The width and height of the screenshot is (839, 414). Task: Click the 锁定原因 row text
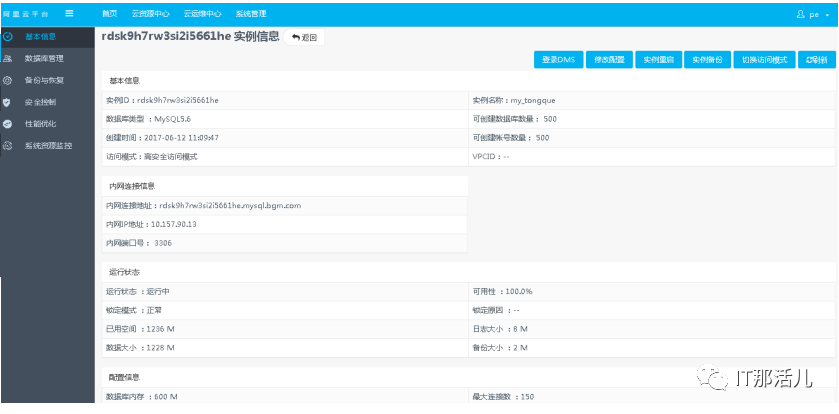[496, 310]
